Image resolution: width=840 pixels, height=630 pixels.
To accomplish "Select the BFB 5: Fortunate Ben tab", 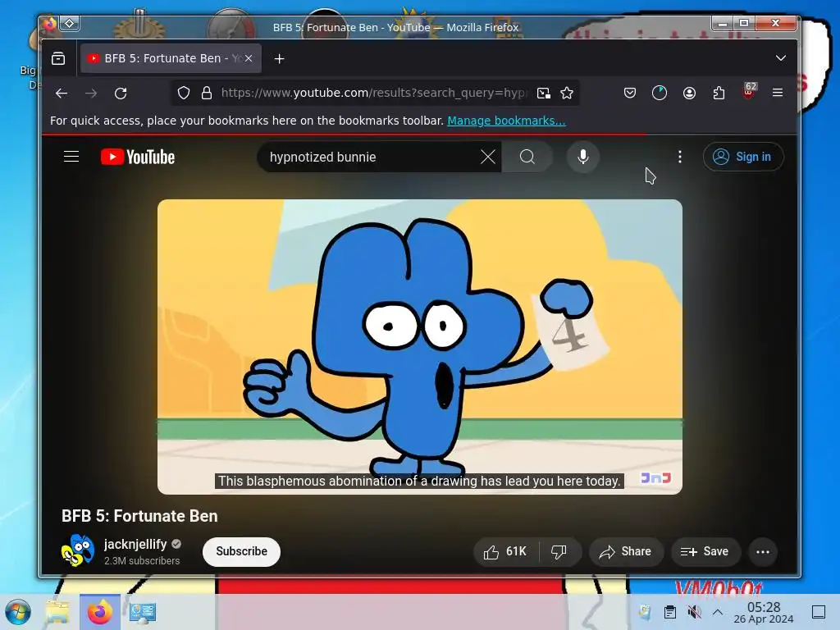I will 171,58.
